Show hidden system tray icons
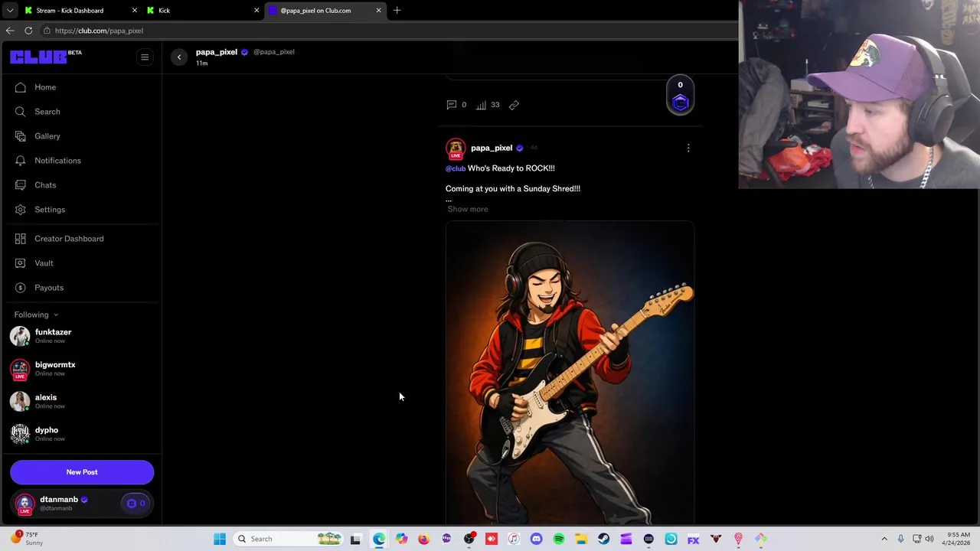The image size is (980, 551). [x=884, y=539]
